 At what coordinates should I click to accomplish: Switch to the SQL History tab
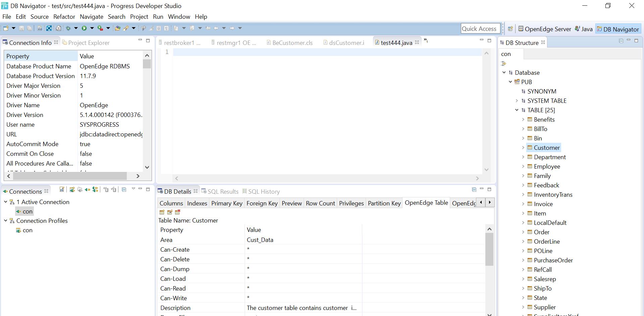(264, 191)
